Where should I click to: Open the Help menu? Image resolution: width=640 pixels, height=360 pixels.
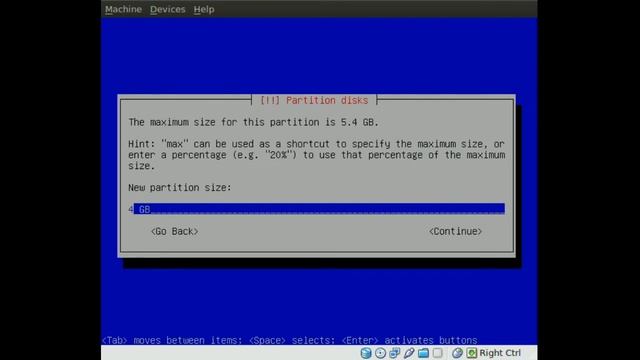(204, 9)
